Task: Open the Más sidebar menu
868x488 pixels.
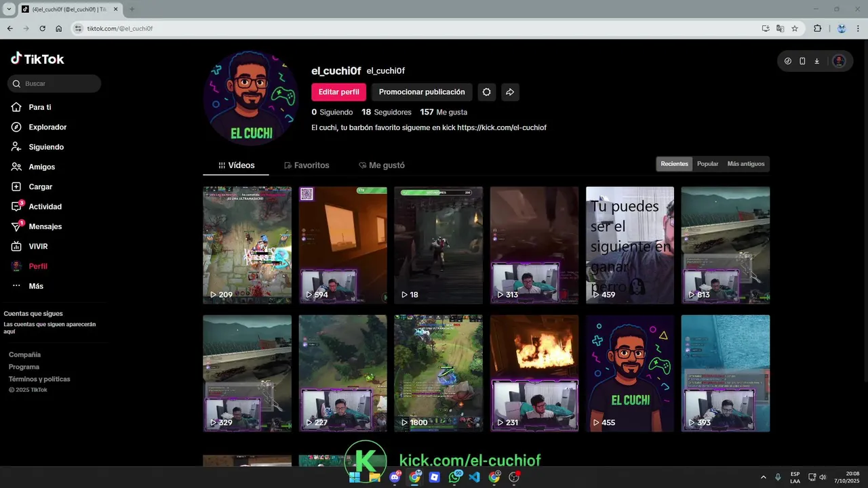Action: (x=36, y=286)
